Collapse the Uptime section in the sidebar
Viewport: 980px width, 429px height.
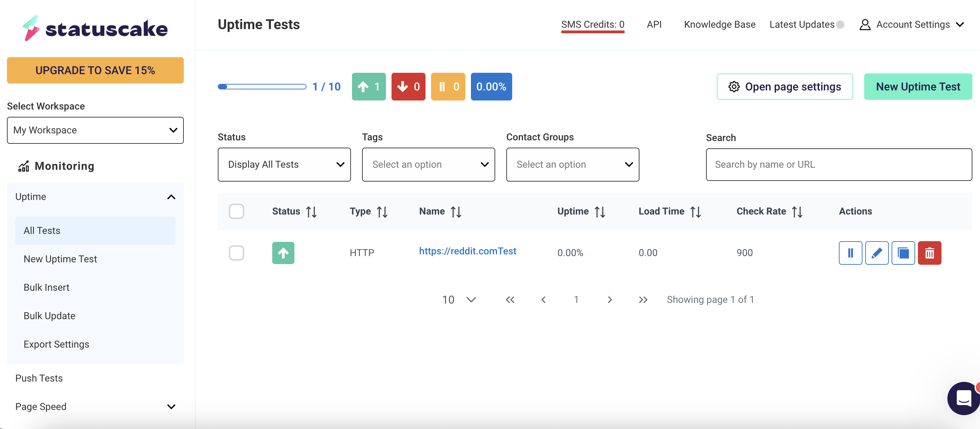point(171,196)
